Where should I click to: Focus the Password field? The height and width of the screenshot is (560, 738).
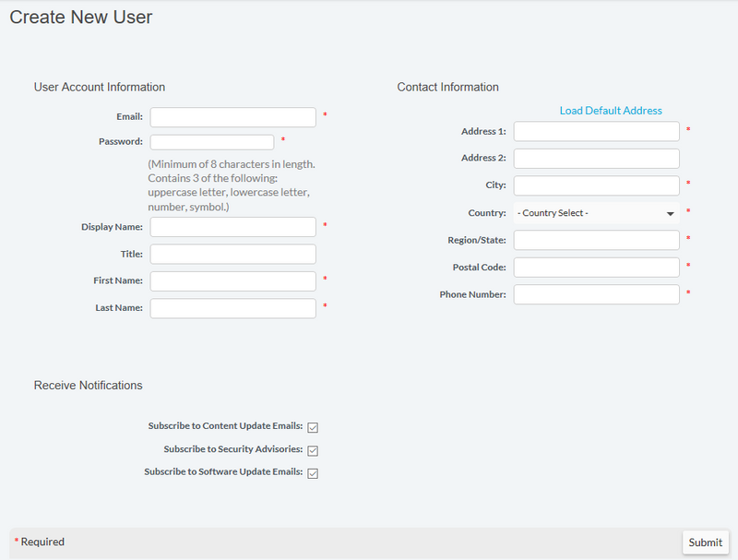click(x=212, y=142)
